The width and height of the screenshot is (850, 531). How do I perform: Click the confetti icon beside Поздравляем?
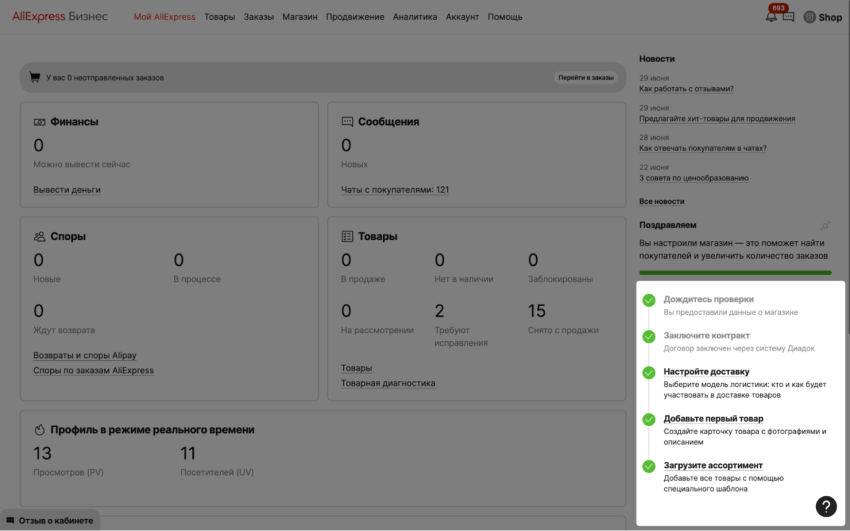[x=825, y=225]
